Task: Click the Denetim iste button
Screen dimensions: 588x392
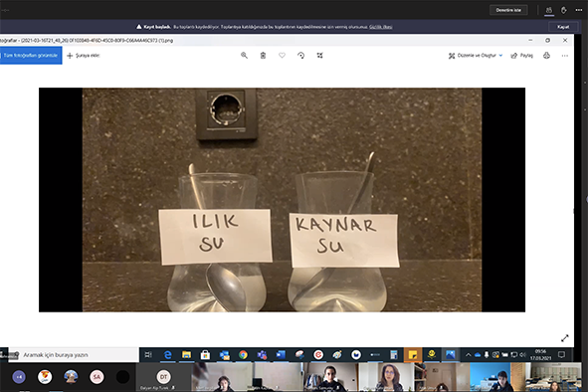Action: click(508, 10)
